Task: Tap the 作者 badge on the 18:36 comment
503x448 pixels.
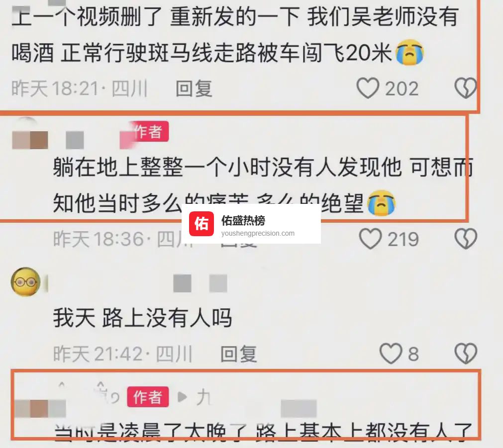Action: pos(148,131)
